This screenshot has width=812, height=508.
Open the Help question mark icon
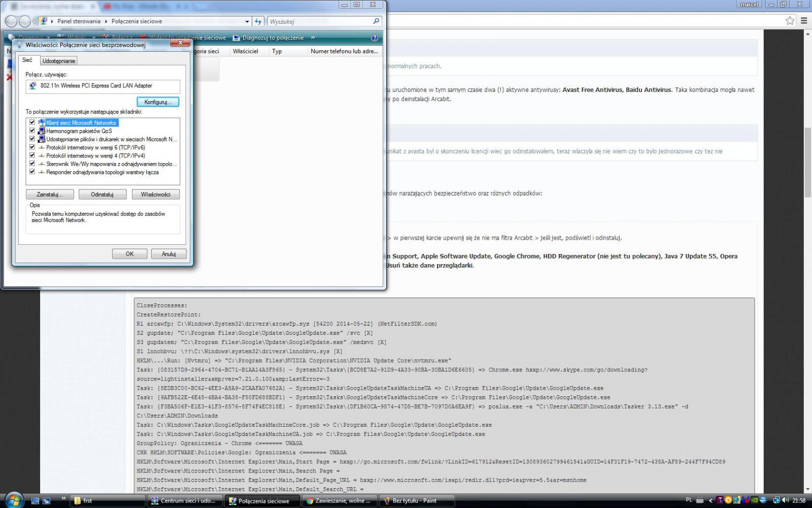(x=375, y=38)
